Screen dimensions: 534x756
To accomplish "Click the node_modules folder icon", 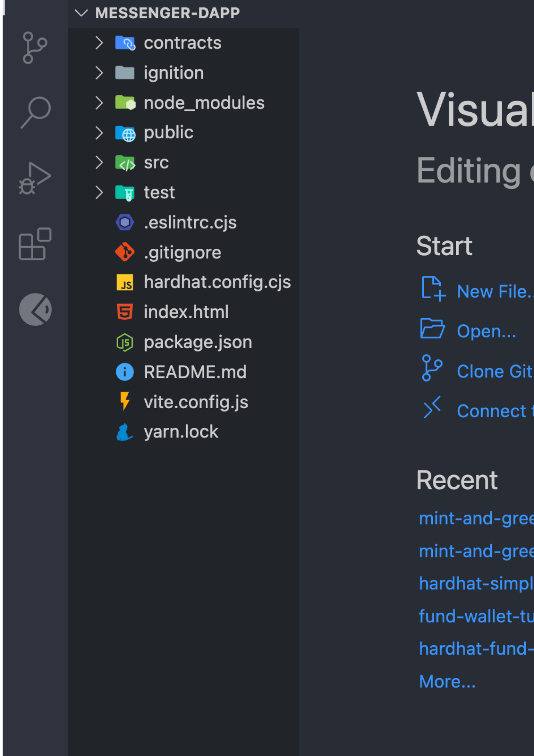I will coord(125,103).
